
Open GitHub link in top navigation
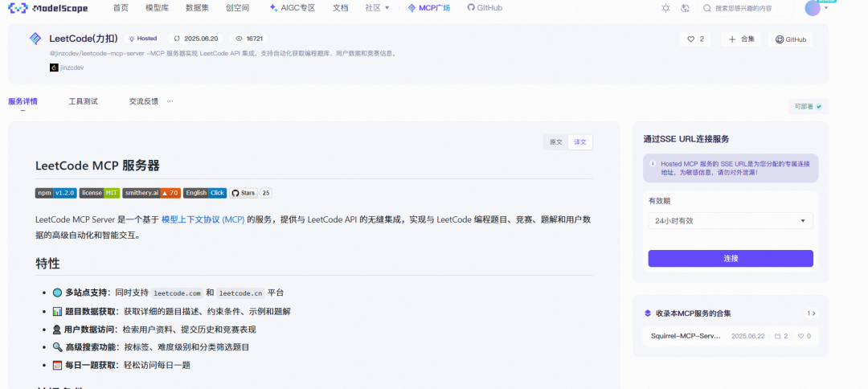click(x=485, y=8)
